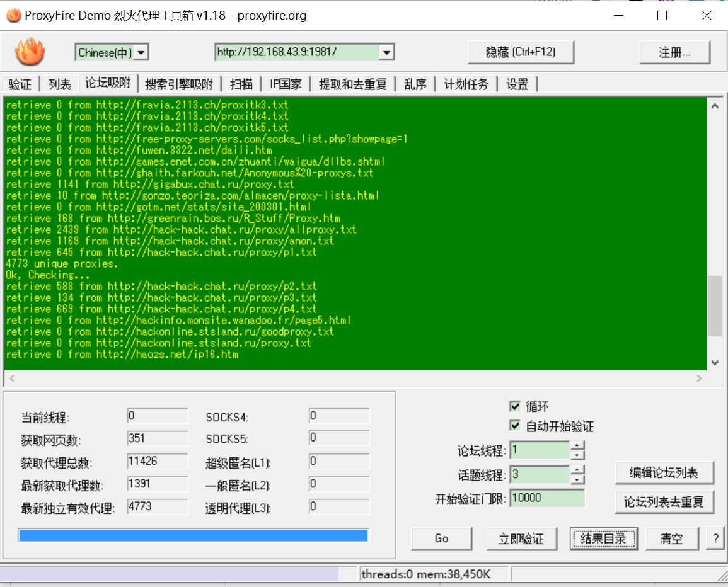The image size is (728, 587).
Task: Click log line with greenrain.bos.ru Proxy.htm
Action: tap(173, 218)
